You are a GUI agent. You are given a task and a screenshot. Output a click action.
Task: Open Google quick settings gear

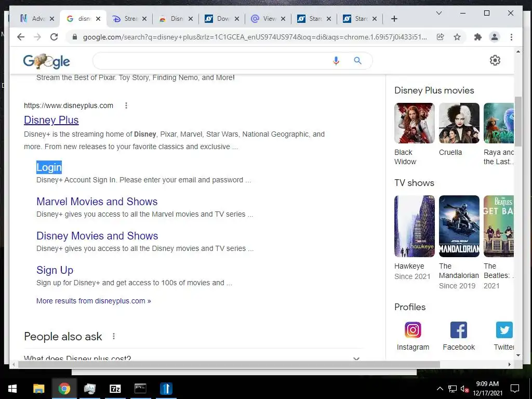[495, 60]
